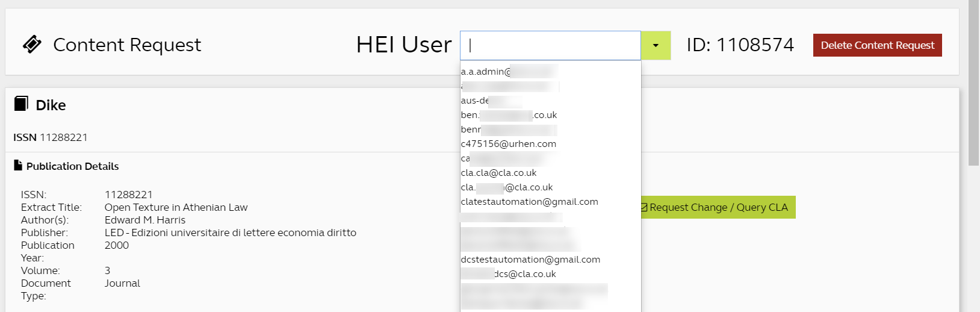Click the document icon beside Publication Details
Screen dimensions: 980x312
pyautogui.click(x=18, y=166)
